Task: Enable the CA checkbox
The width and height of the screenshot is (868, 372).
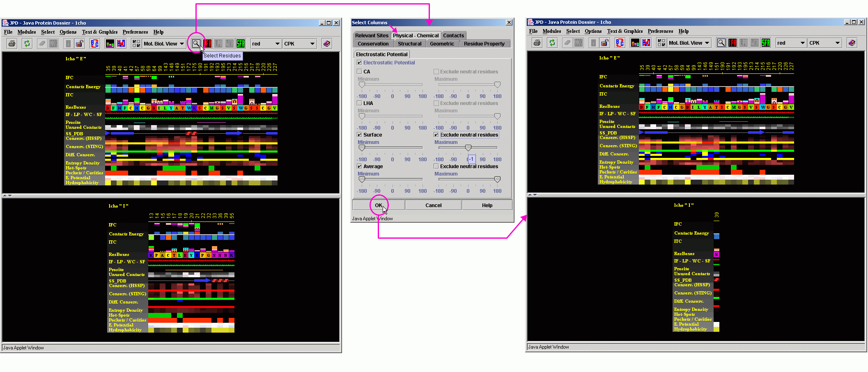Action: click(360, 72)
